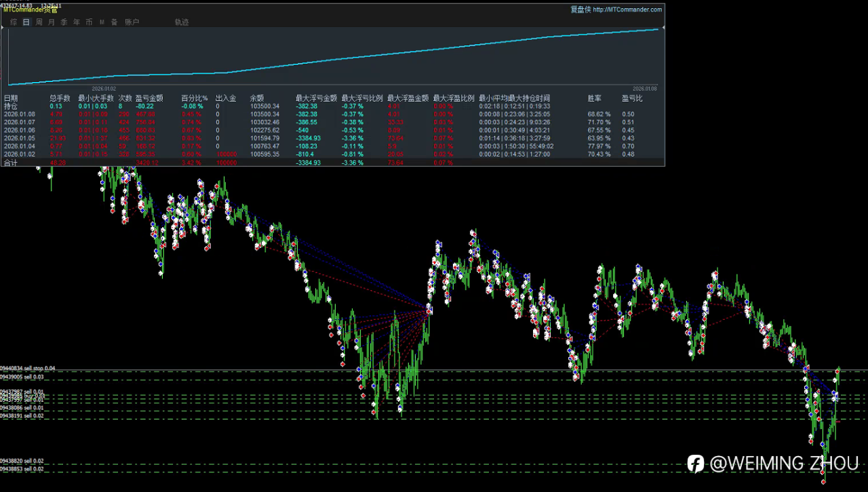Click the 103032.46 balance value
The image size is (868, 492).
264,122
